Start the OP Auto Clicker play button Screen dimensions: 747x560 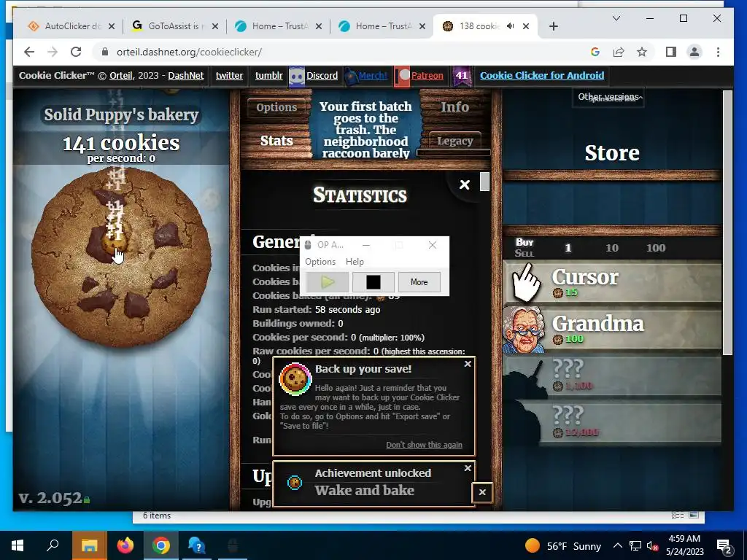(x=328, y=282)
